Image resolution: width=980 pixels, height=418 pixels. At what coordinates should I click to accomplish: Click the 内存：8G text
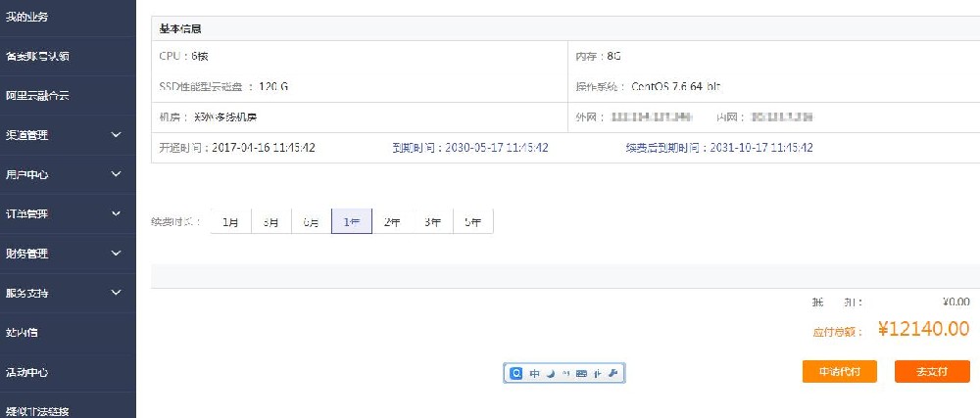pyautogui.click(x=598, y=56)
